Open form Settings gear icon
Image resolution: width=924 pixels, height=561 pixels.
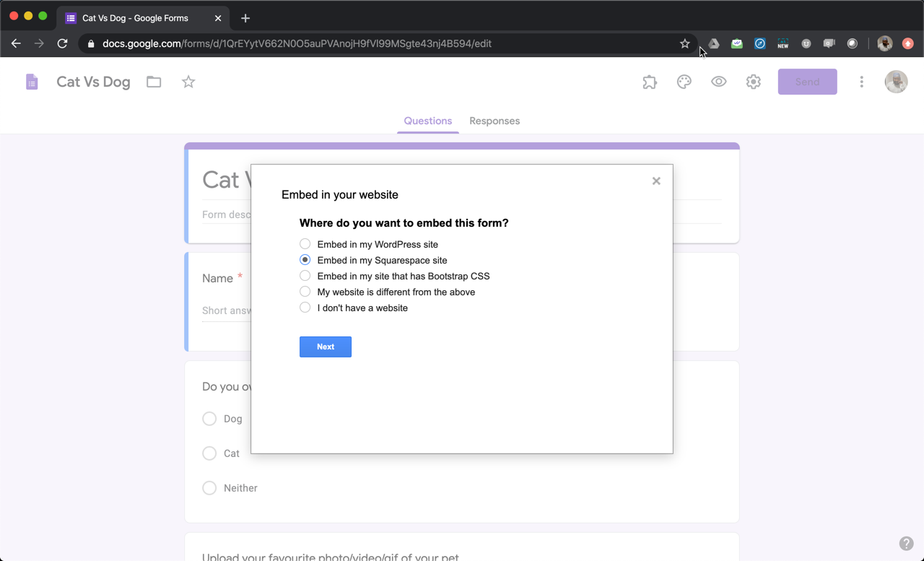(753, 82)
